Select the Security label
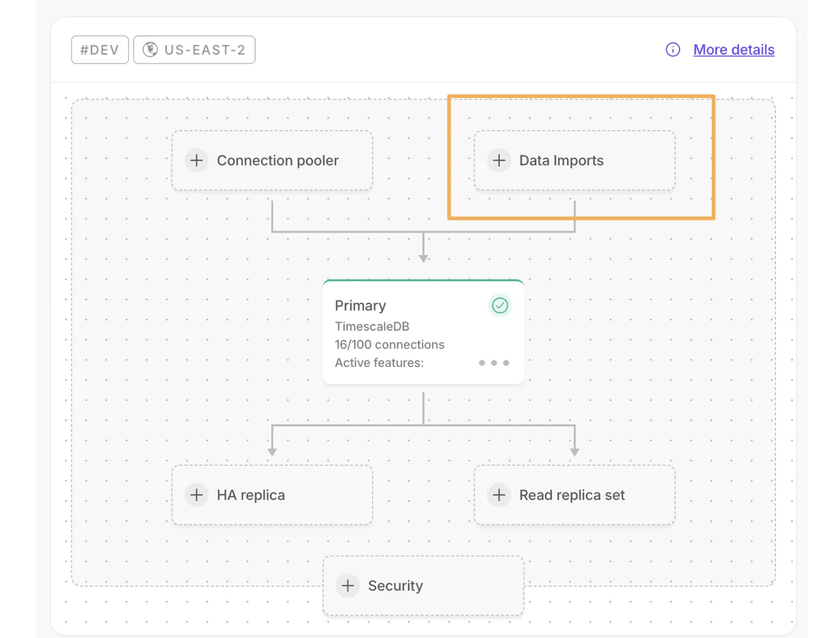Image resolution: width=840 pixels, height=638 pixels. click(x=395, y=586)
